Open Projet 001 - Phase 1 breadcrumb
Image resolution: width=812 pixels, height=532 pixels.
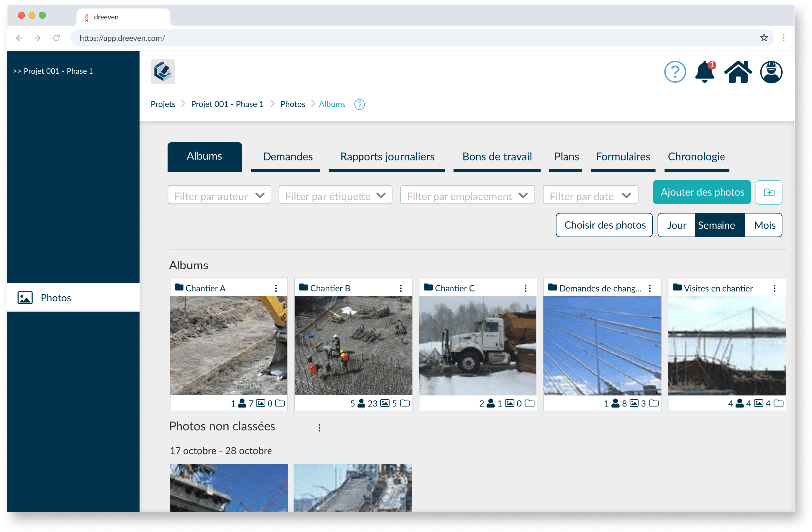coord(227,104)
